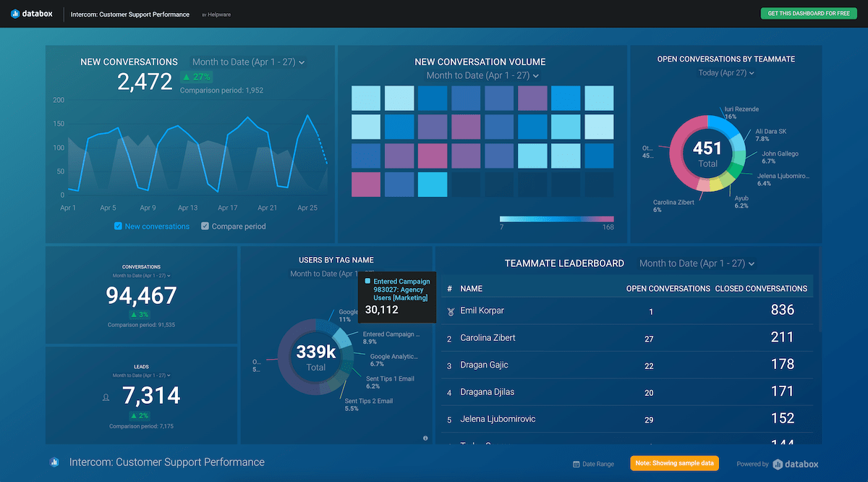This screenshot has width=868, height=482.
Task: Open the info icon in Users by Tag Name
Action: (x=425, y=438)
